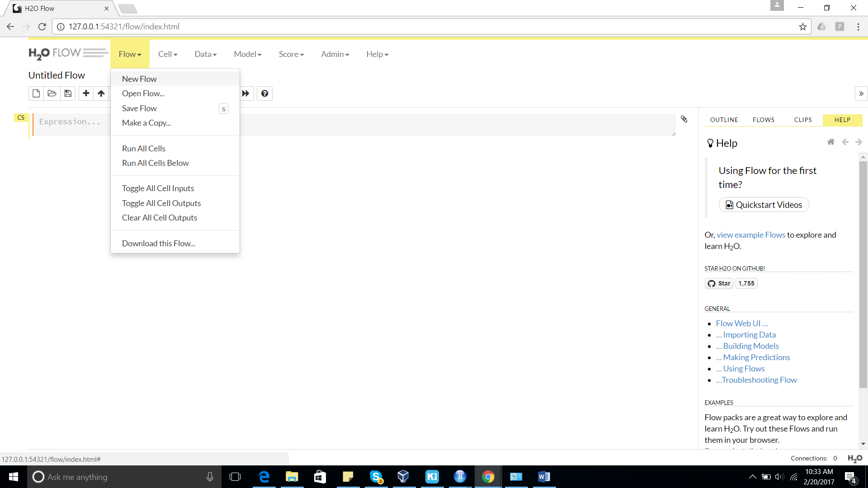Image resolution: width=868 pixels, height=488 pixels.
Task: Open the Cell dropdown menu
Action: (x=168, y=54)
